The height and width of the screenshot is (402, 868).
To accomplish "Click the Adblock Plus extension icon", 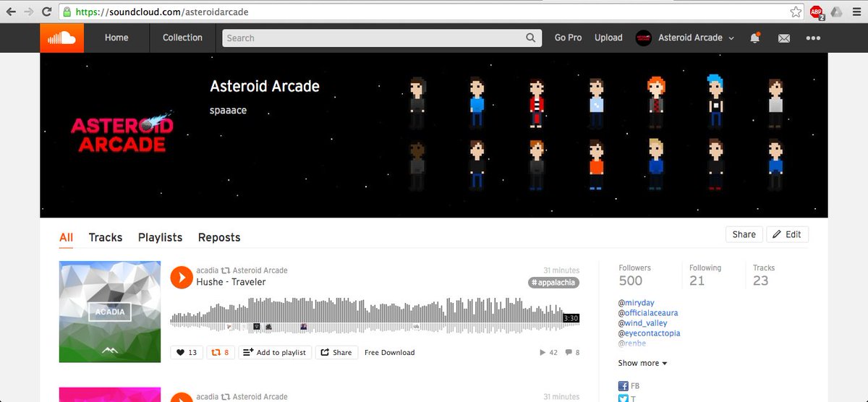I will (x=817, y=12).
